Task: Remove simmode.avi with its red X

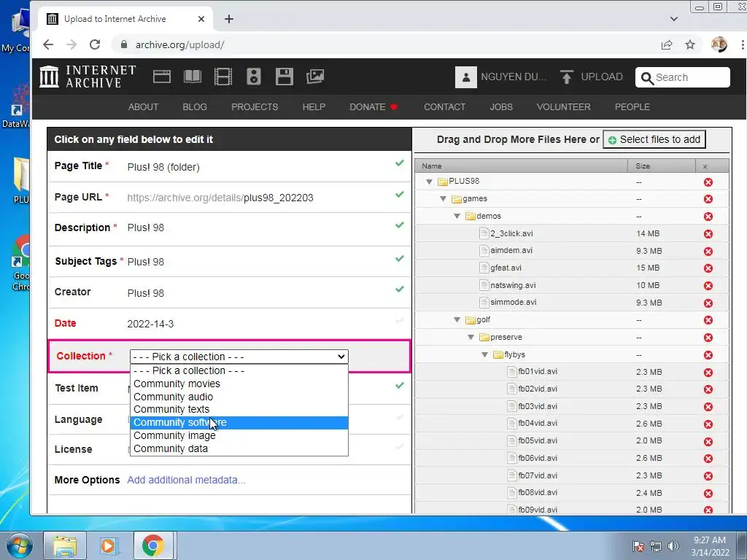Action: click(708, 303)
